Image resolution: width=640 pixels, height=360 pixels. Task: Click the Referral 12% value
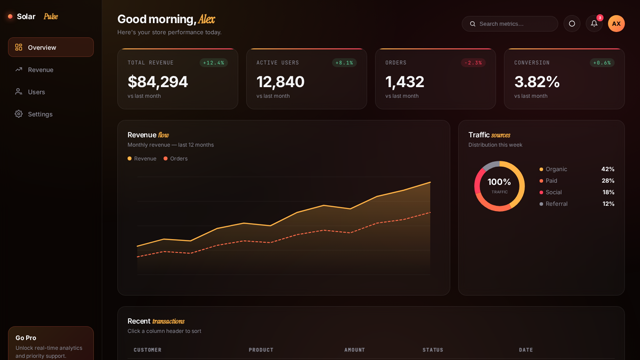[608, 204]
